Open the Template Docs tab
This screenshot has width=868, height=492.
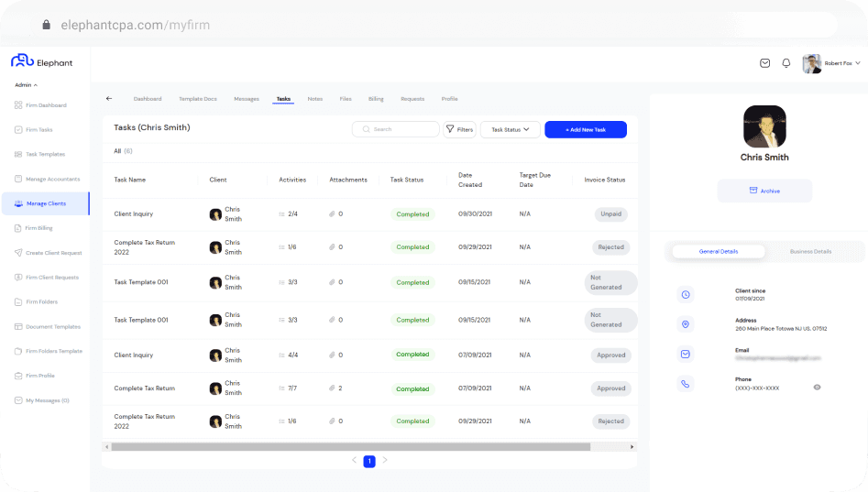click(x=198, y=99)
